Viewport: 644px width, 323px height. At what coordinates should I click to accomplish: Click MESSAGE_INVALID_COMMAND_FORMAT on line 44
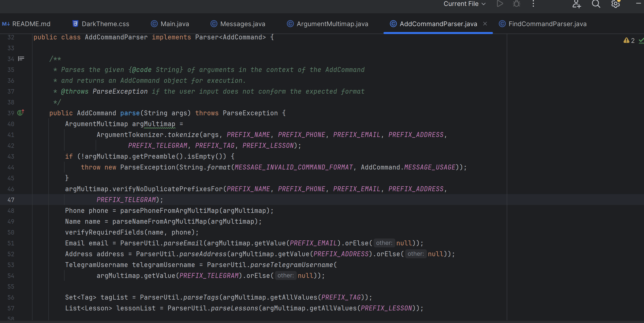(x=294, y=167)
